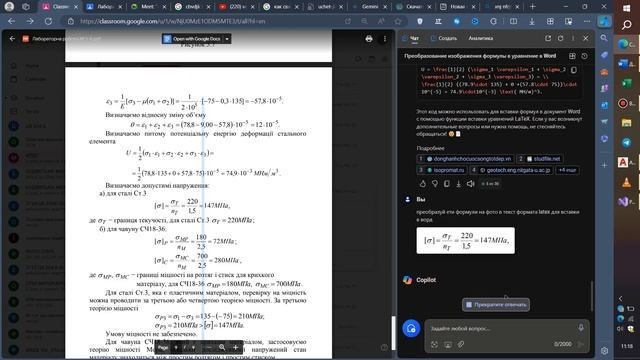Click the browser forward arrow

pyautogui.click(x=30, y=21)
